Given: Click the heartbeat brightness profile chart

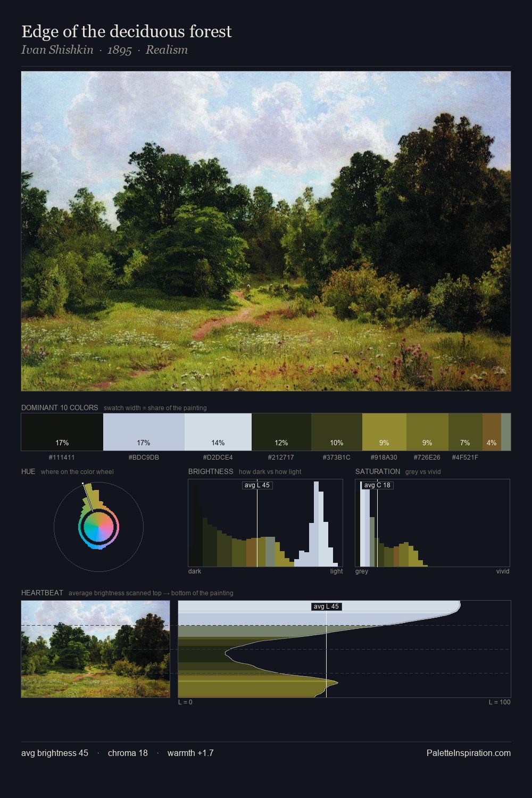Looking at the screenshot, I should tap(344, 649).
